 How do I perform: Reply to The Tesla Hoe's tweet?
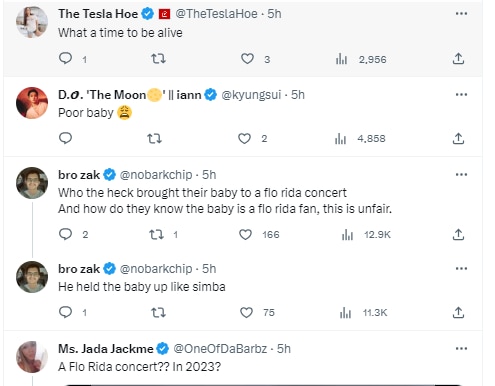pos(65,59)
